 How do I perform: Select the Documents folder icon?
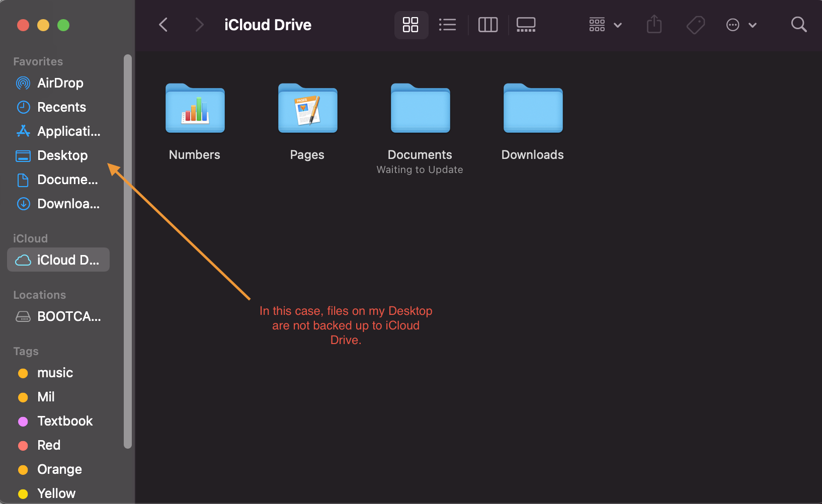(x=421, y=108)
